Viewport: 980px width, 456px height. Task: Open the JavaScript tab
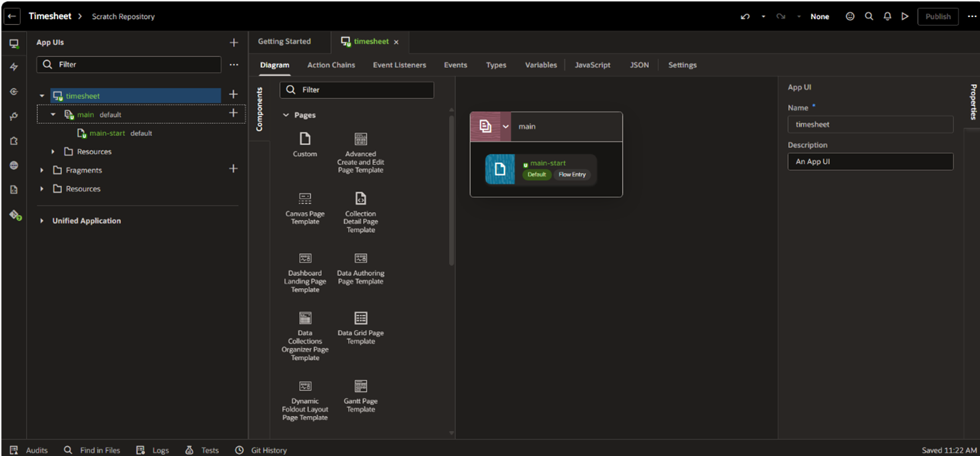592,65
